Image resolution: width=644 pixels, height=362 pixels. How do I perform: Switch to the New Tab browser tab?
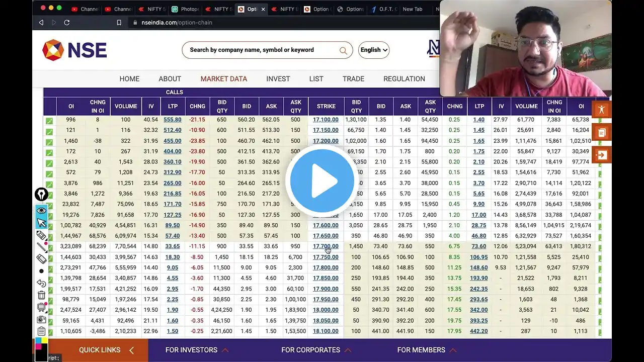coord(413,9)
